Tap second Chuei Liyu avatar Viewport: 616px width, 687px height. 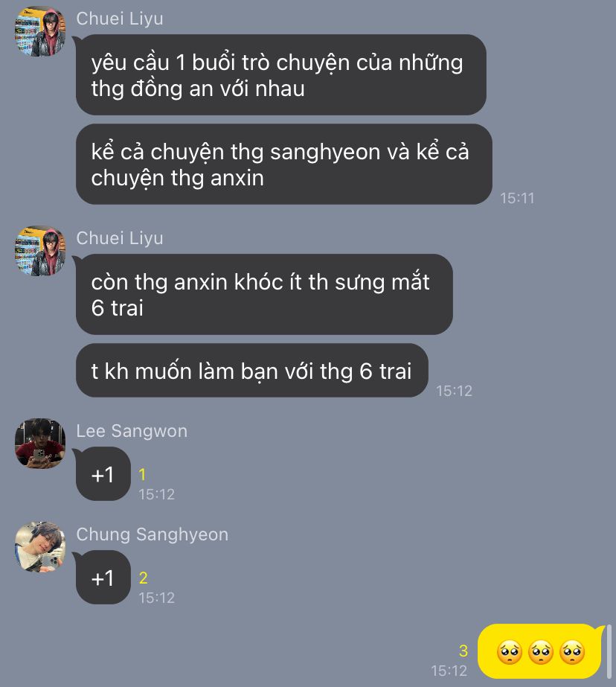click(40, 251)
